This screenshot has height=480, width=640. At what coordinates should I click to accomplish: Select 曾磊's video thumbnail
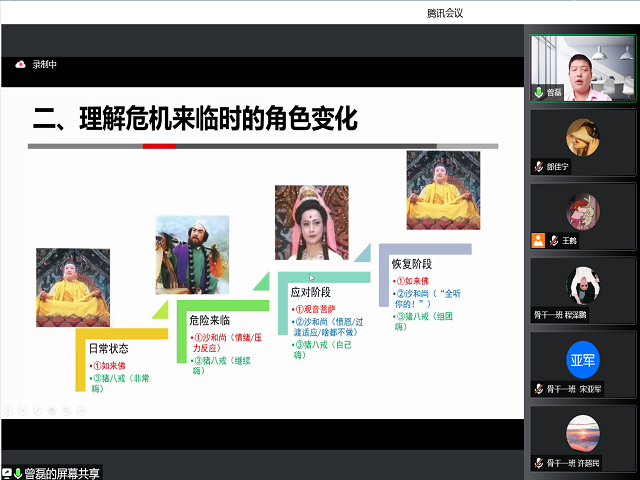(x=583, y=68)
